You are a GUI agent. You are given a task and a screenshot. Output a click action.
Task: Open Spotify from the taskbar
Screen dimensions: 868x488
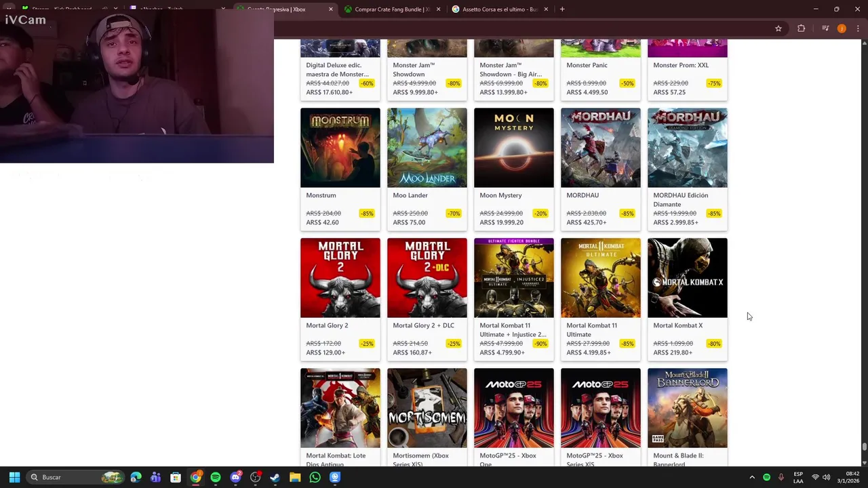coord(216,477)
